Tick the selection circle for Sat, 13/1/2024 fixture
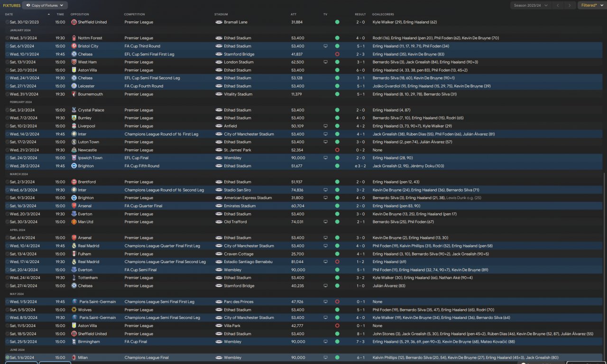The height and width of the screenshot is (364, 607). pos(7,62)
